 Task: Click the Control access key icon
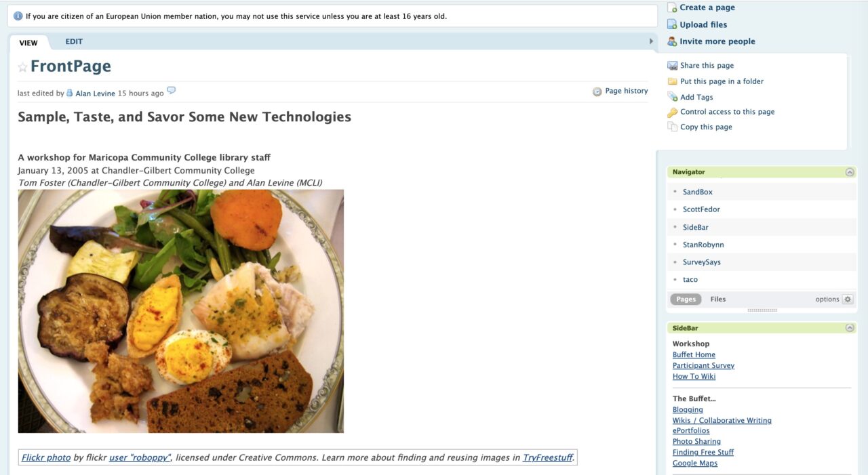[x=672, y=112]
